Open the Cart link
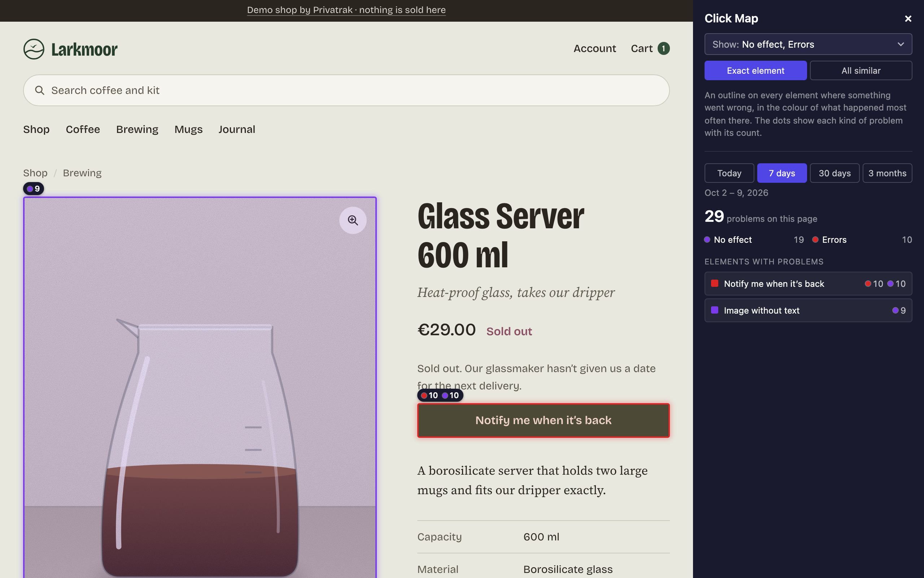Image resolution: width=924 pixels, height=578 pixels. pyautogui.click(x=641, y=48)
